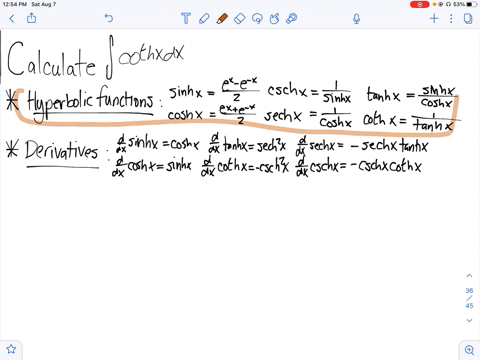Tap the integral of cothx dx expression
480x360 pixels.
pos(144,57)
